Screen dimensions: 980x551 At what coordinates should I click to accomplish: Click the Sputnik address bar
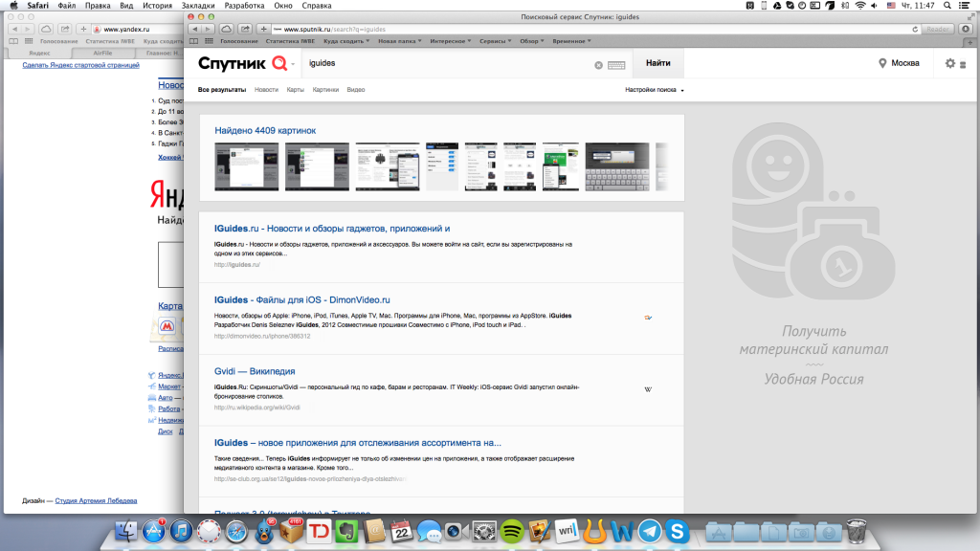(x=593, y=30)
